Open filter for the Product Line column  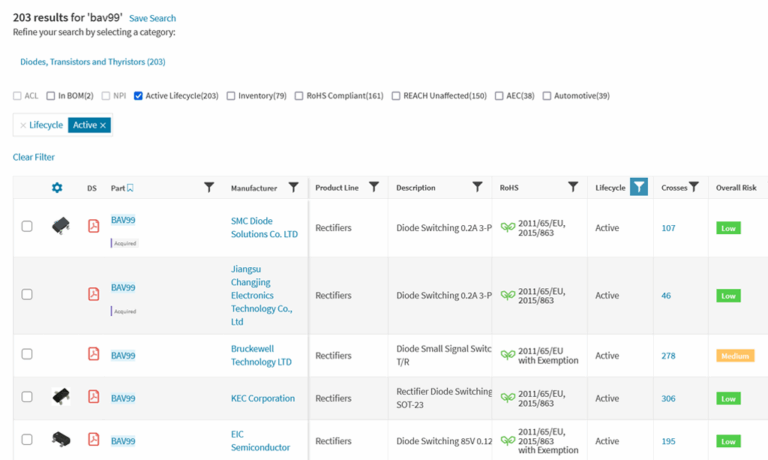tap(374, 187)
